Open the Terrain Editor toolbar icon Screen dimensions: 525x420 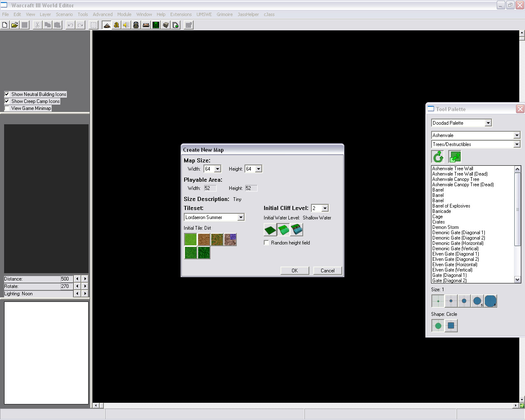point(107,25)
